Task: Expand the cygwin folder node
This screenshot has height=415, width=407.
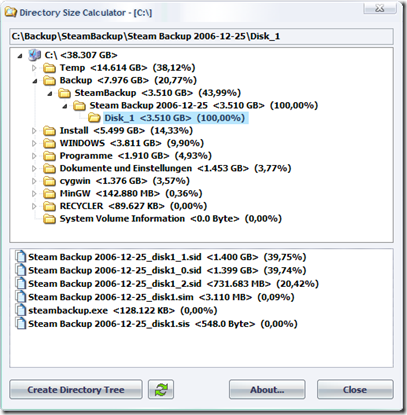Action: [34, 181]
